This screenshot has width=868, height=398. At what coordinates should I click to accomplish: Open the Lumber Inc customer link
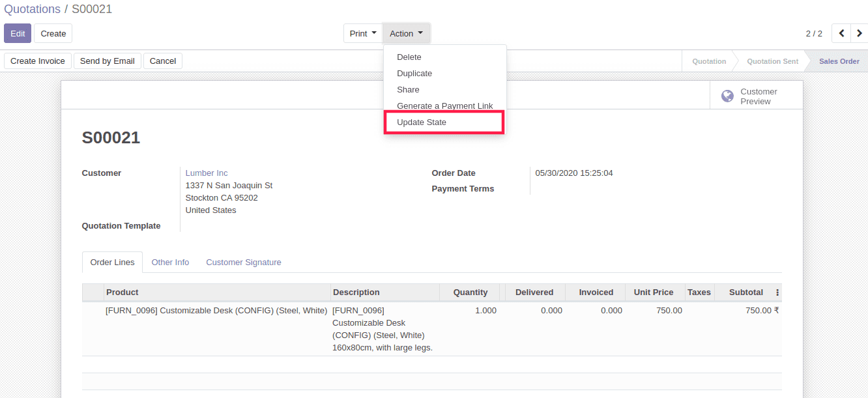(207, 173)
